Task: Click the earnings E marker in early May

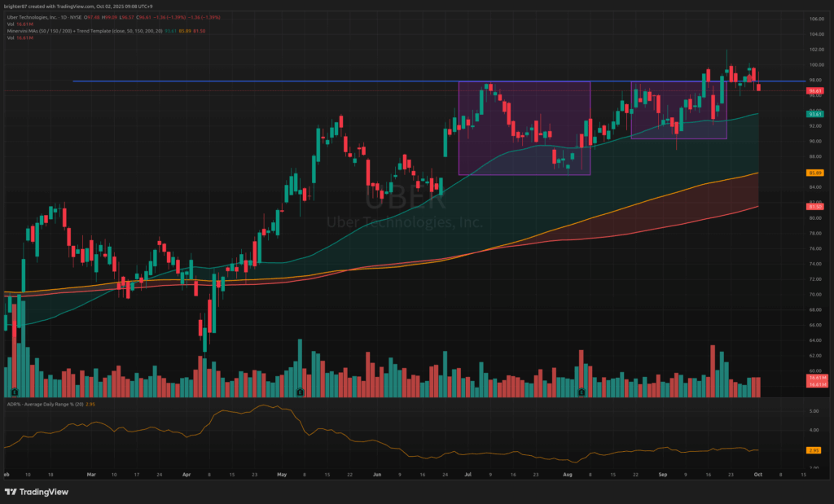Action: pyautogui.click(x=300, y=392)
